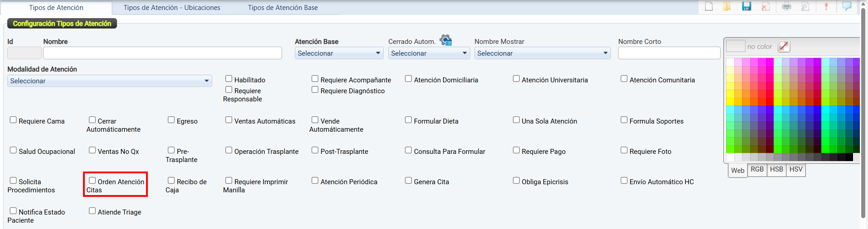
Task: Click the new blank document icon
Action: pos(709,6)
